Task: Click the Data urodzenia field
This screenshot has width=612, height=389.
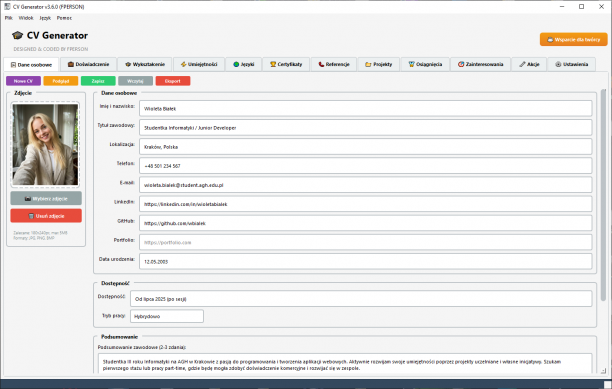Action: pos(365,261)
